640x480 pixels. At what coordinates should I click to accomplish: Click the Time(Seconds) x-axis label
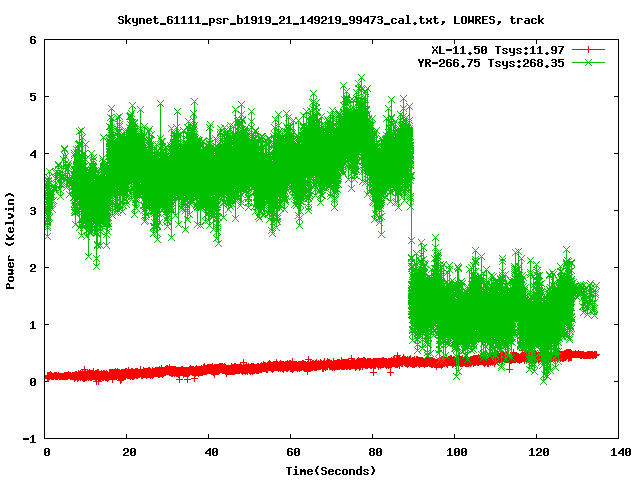pyautogui.click(x=331, y=470)
